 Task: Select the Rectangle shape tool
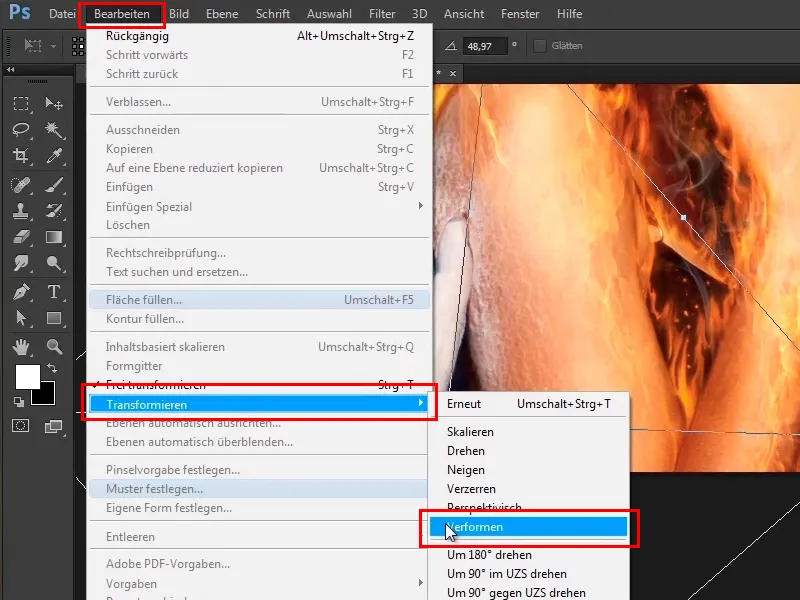(x=54, y=318)
